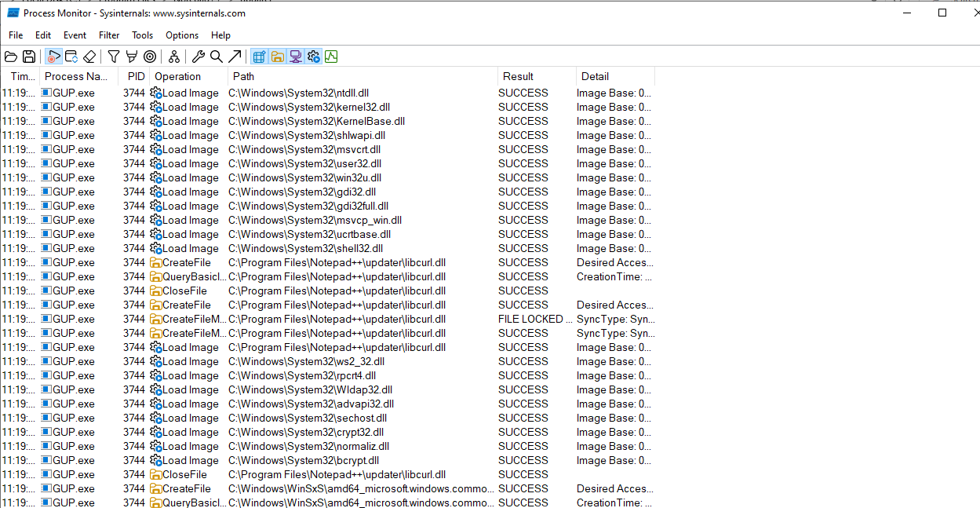Screen dimensions: 980x508
Task: Click the Path column header
Action: 361,76
